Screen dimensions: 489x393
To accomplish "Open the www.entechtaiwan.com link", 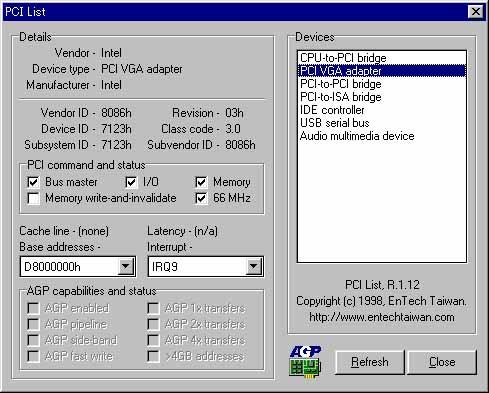I will [x=382, y=317].
